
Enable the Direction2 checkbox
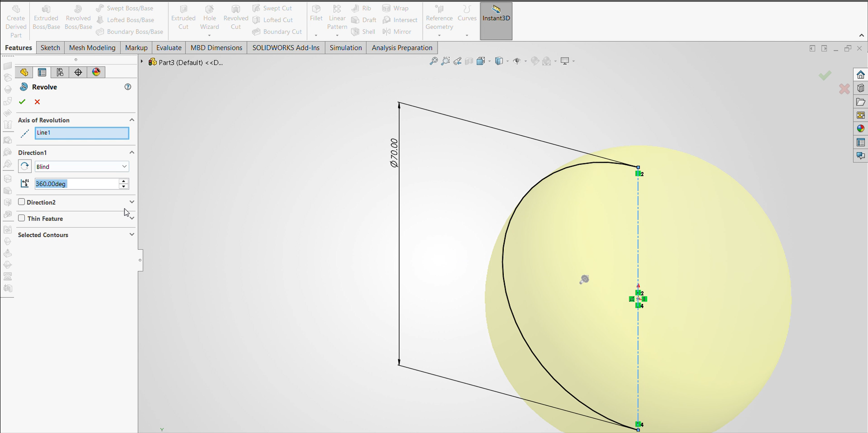click(21, 202)
